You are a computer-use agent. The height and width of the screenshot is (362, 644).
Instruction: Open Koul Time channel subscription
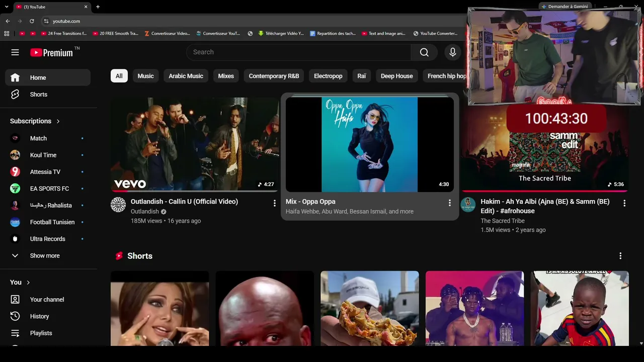[48, 155]
